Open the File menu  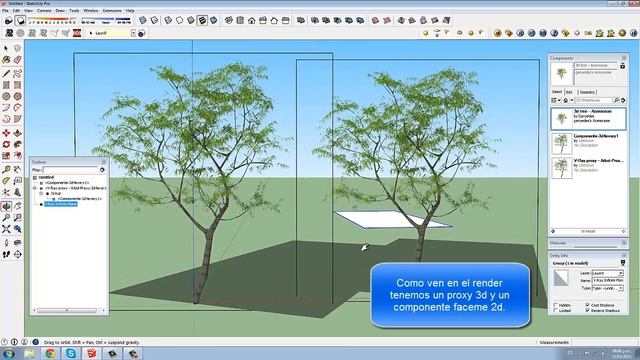5,10
